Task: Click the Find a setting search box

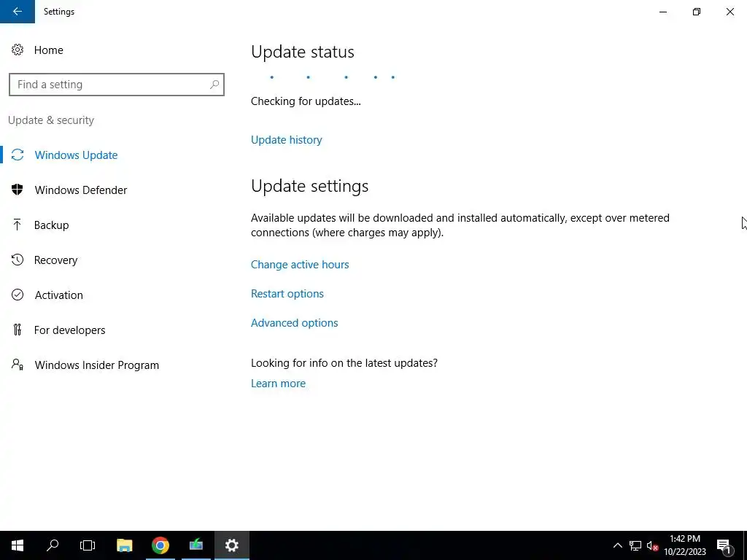Action: pyautogui.click(x=117, y=85)
